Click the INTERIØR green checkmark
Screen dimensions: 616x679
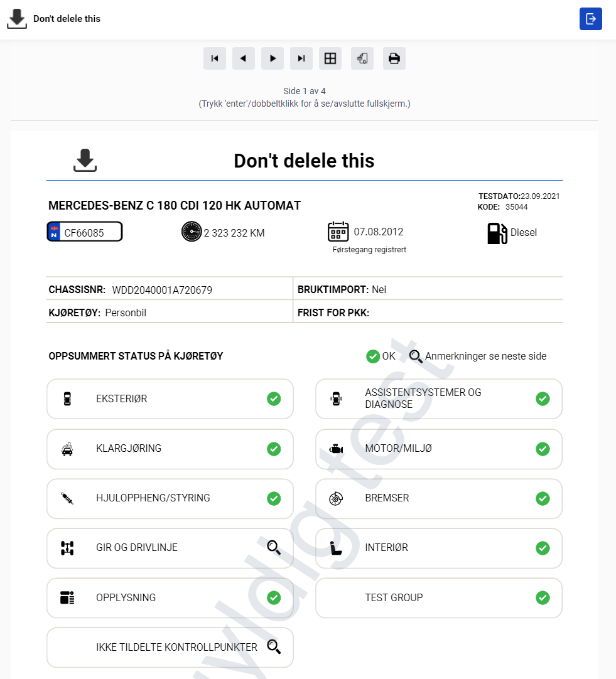click(x=543, y=548)
